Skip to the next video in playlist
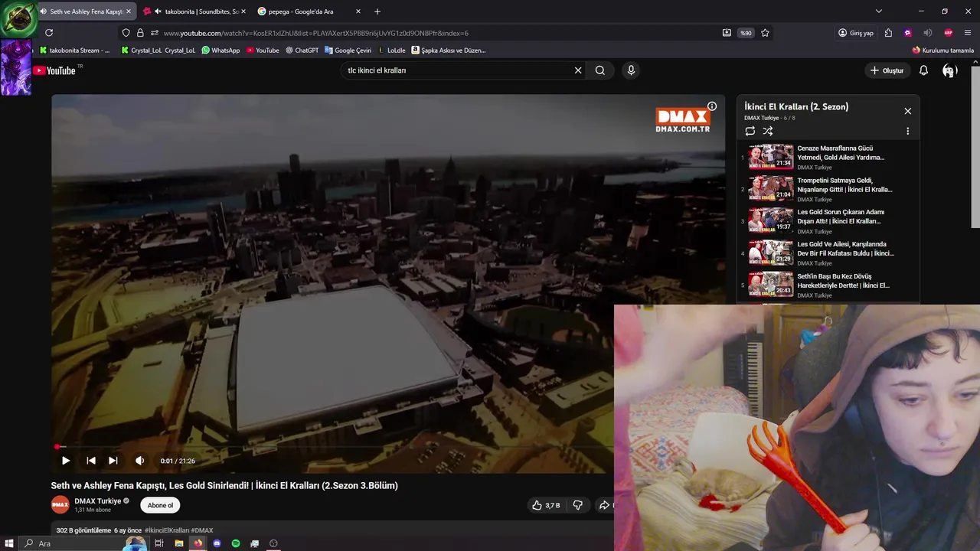Viewport: 980px width, 551px height. point(113,461)
